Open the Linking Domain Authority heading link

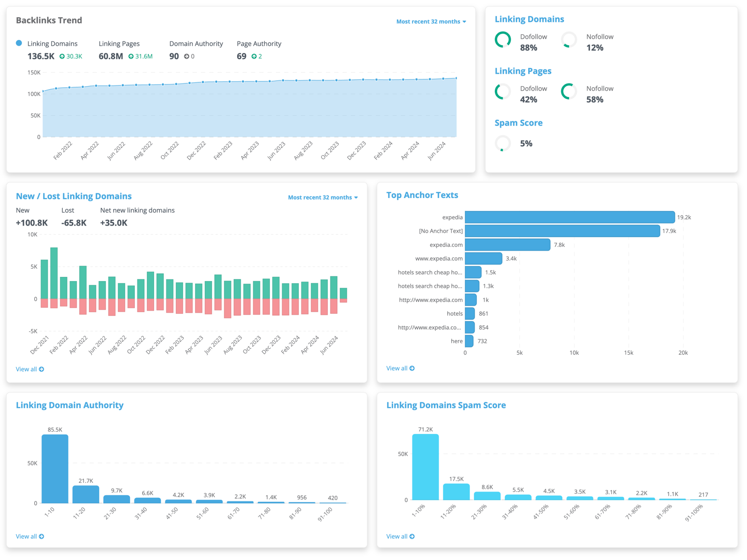[70, 405]
